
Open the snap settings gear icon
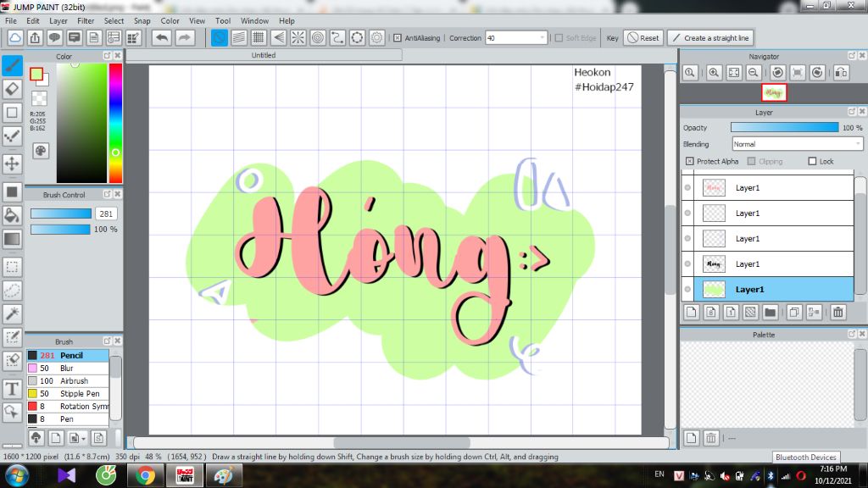pos(376,37)
